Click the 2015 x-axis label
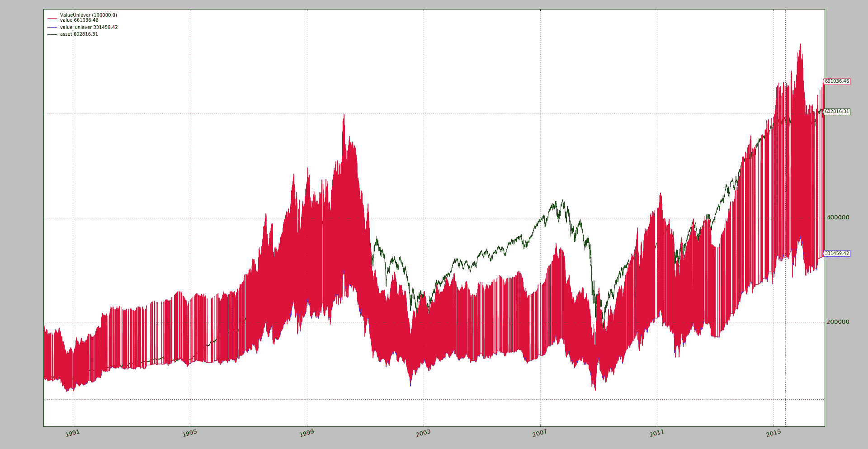This screenshot has height=449, width=868. (774, 433)
